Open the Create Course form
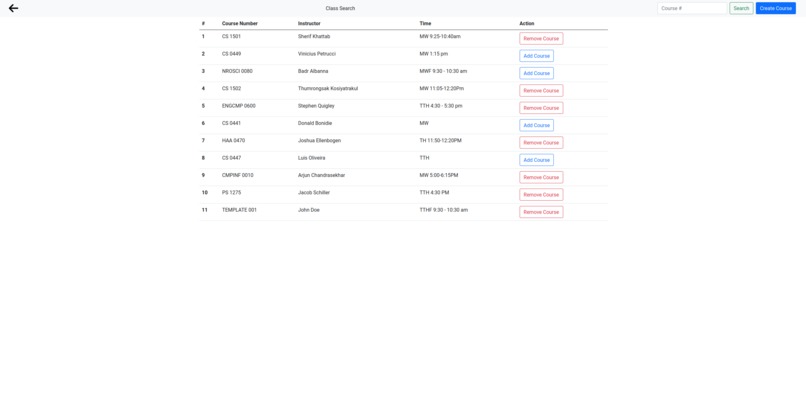Image resolution: width=806 pixels, height=399 pixels. pyautogui.click(x=776, y=8)
